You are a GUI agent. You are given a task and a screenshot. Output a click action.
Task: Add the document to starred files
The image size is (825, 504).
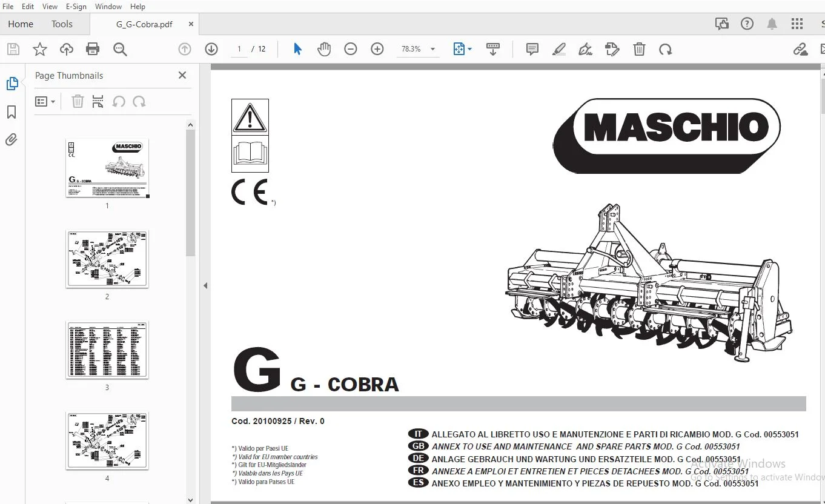click(x=40, y=49)
